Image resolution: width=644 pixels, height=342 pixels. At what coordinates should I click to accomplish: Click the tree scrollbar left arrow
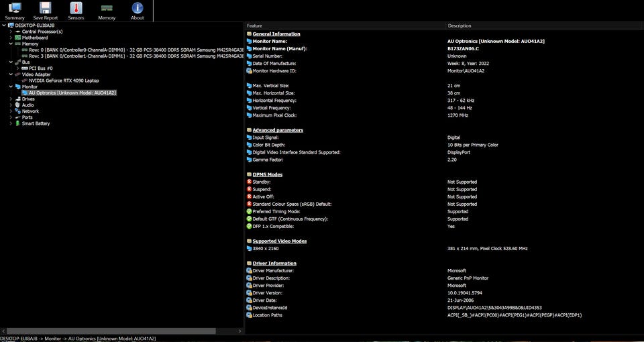click(x=3, y=331)
